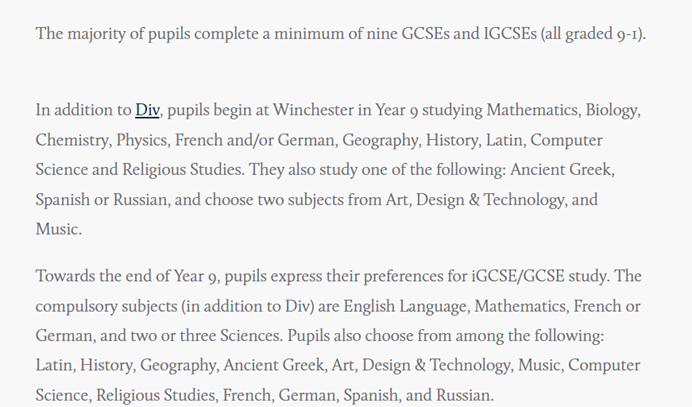
Task: Click the phrase 'Spanish or Russian'
Action: click(101, 200)
